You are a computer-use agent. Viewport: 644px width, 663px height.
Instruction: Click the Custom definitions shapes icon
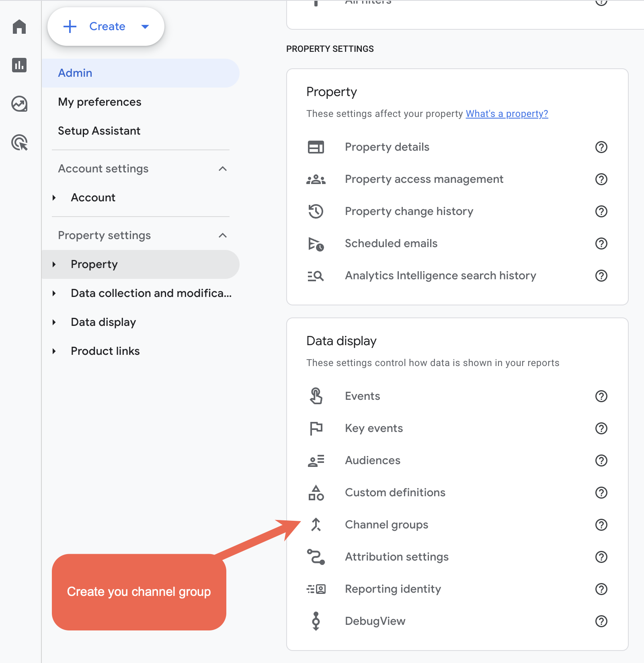(316, 493)
